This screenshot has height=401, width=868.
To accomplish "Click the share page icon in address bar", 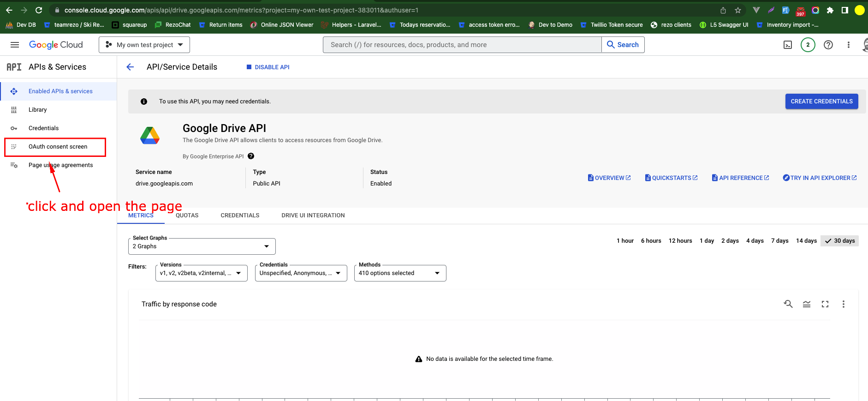I will tap(723, 10).
